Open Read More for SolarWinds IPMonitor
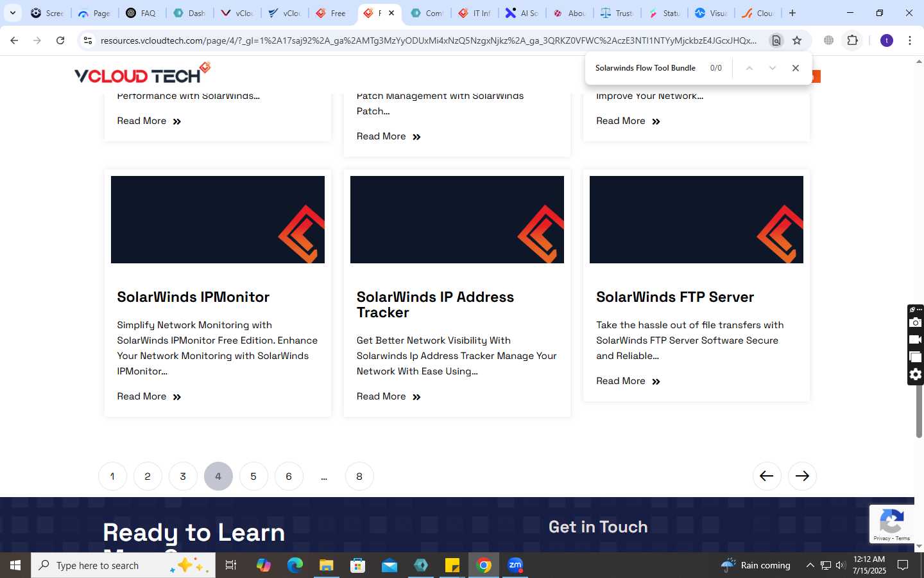 coord(150,397)
